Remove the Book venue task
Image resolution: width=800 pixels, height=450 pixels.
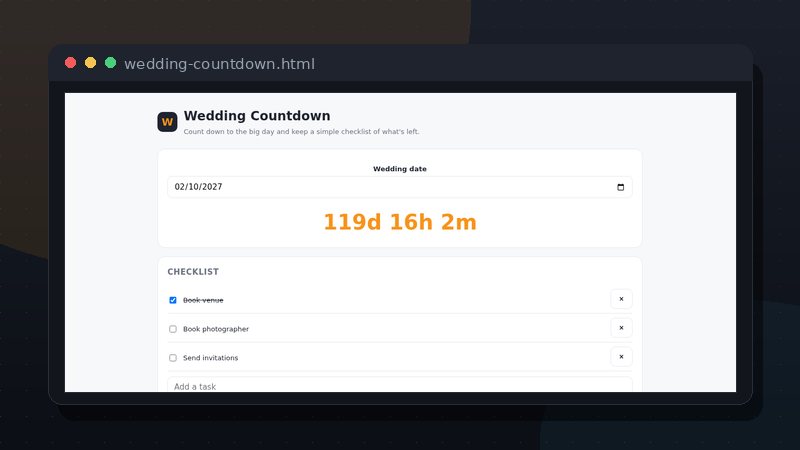(x=621, y=299)
